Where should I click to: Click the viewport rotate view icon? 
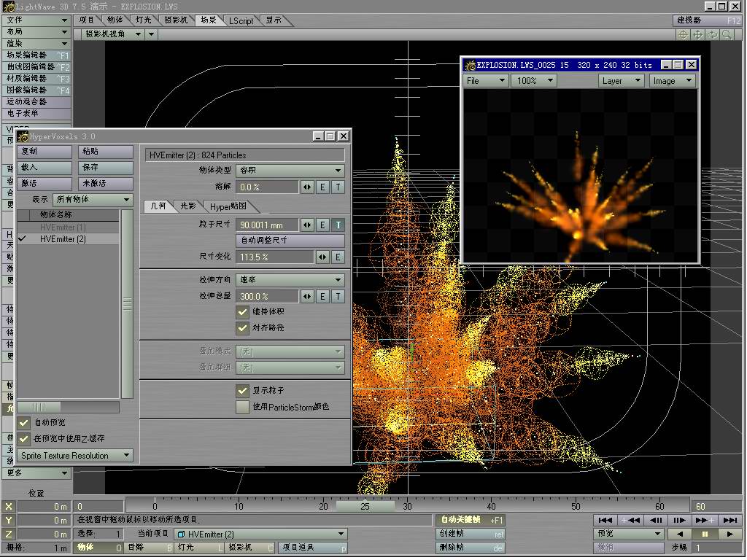pyautogui.click(x=712, y=35)
